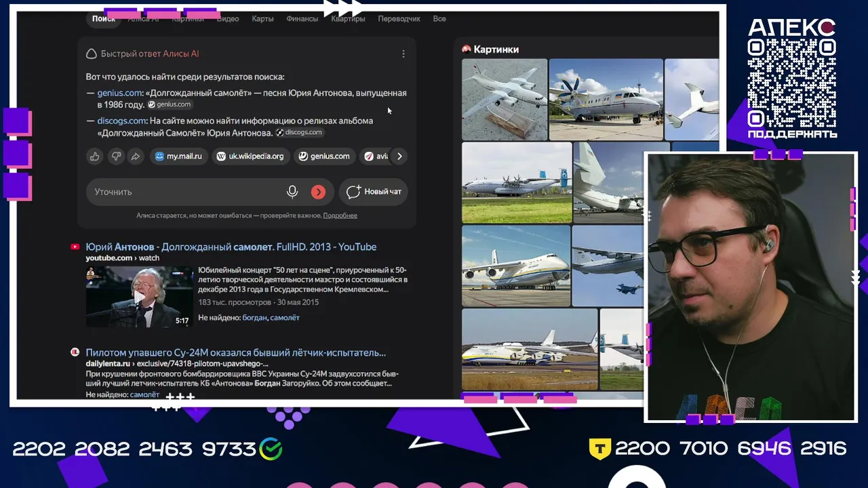This screenshot has width=868, height=488.
Task: Play the Yuri Antonov concert video thumbnail
Action: (x=139, y=297)
